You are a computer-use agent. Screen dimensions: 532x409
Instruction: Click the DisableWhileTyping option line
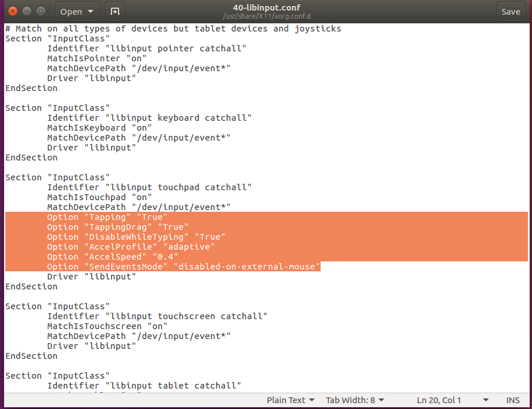135,236
